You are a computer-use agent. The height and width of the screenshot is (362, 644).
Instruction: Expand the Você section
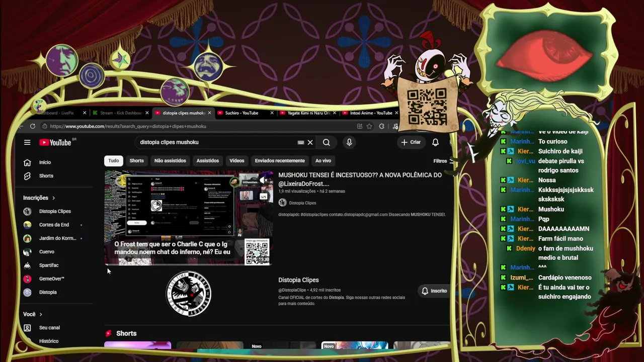[x=33, y=314]
